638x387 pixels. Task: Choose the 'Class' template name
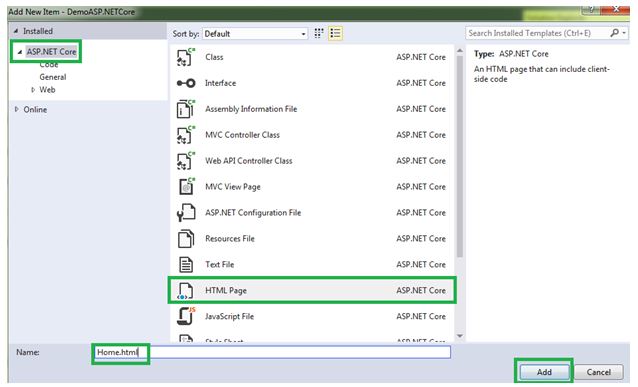(x=214, y=57)
